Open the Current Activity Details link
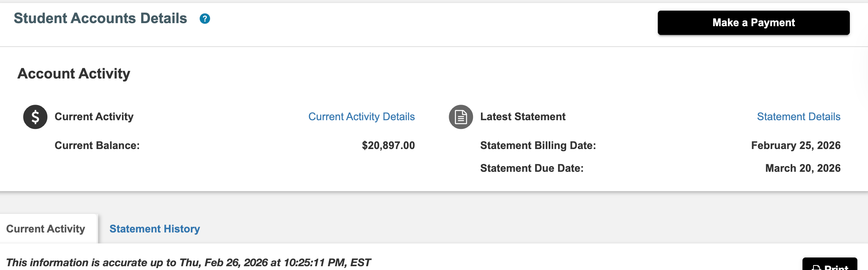 click(361, 117)
